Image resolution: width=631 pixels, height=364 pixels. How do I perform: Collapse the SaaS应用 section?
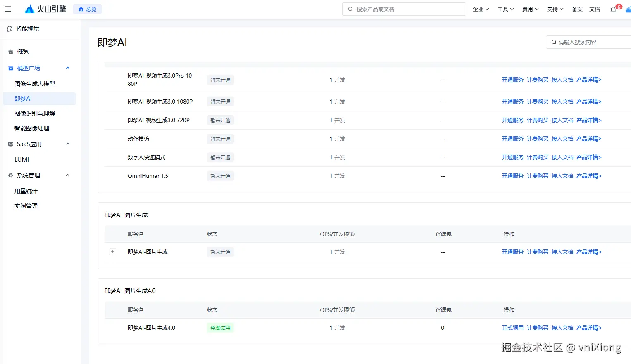[x=68, y=144]
